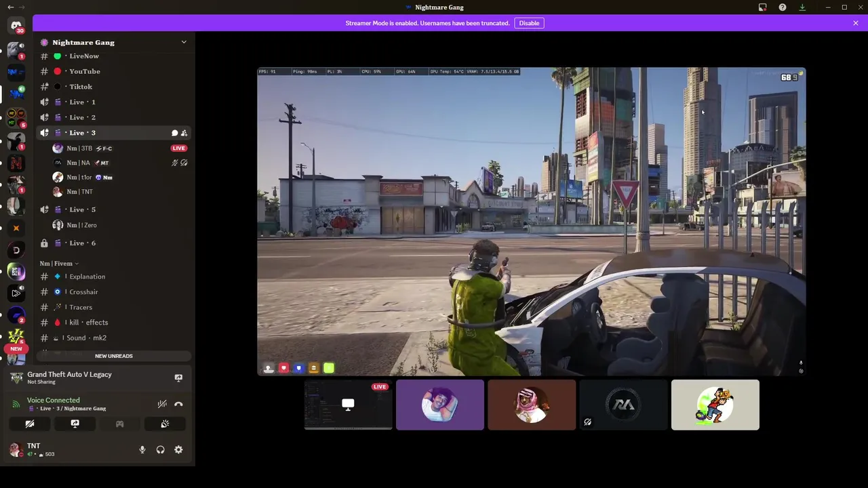Click the download update arrow icon
Screen dimensions: 868x488
pos(802,7)
